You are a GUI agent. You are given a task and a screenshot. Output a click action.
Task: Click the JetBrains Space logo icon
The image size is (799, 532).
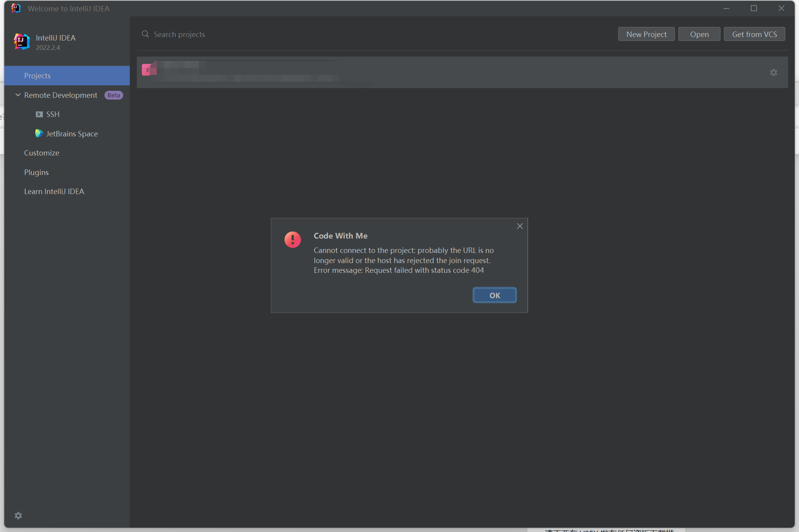tap(39, 133)
